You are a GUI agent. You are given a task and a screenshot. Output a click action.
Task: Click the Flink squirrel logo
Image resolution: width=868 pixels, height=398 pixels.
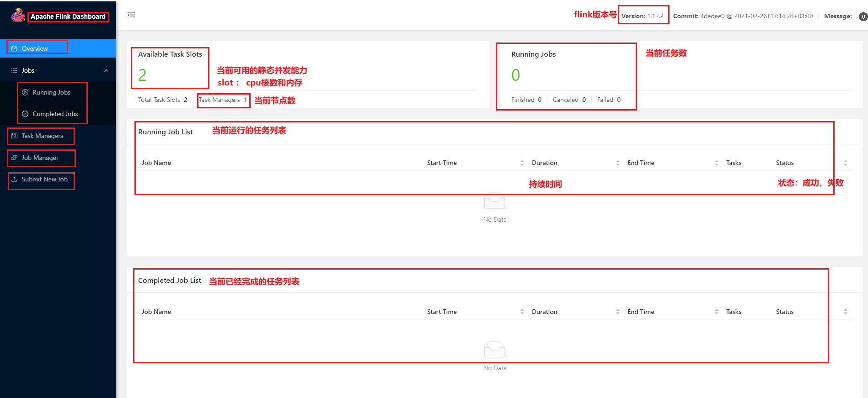[x=18, y=15]
